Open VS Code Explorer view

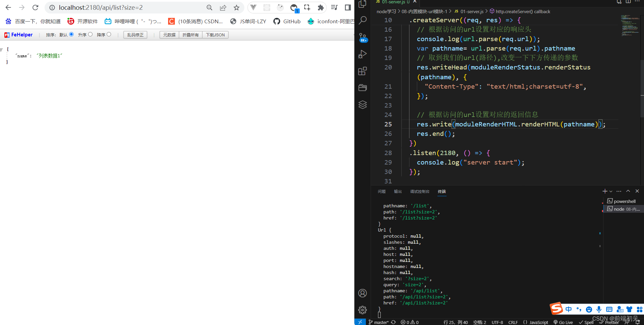(x=363, y=4)
